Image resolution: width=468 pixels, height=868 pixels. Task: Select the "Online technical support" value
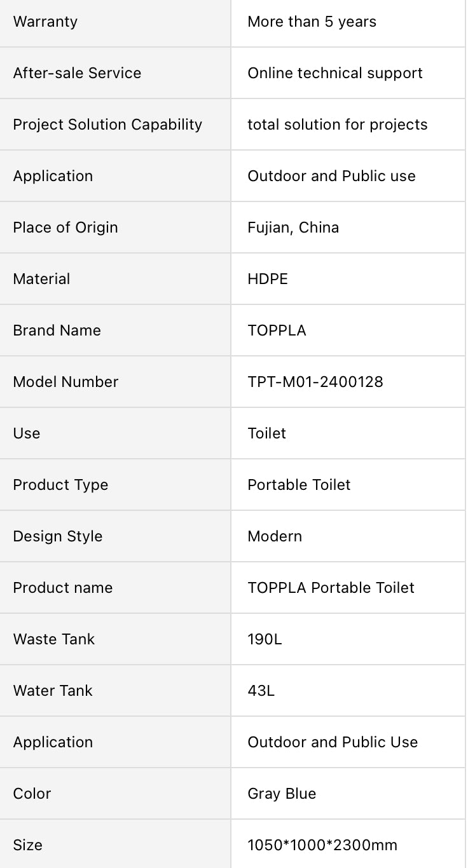point(334,73)
